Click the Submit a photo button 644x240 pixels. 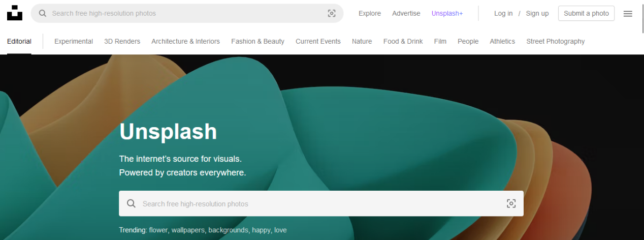click(586, 13)
